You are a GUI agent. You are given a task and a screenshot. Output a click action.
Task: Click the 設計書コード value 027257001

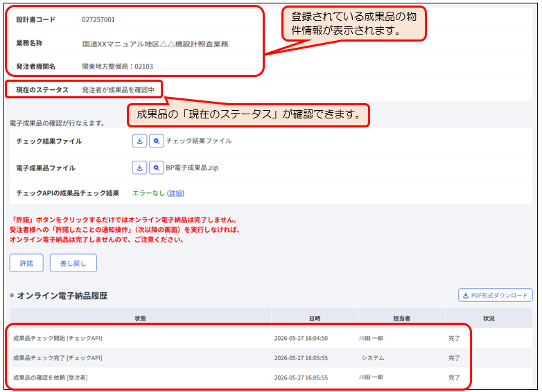point(98,19)
